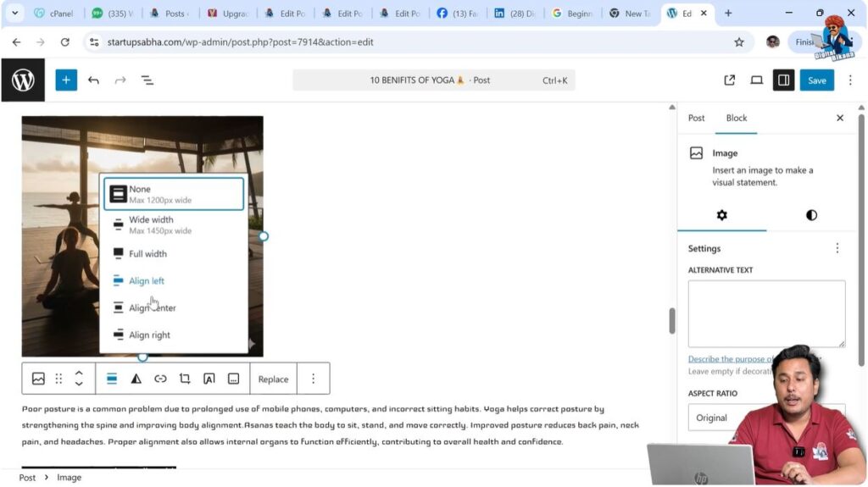This screenshot has width=868, height=487.
Task: Click the blue block inserter plus button
Action: (x=66, y=80)
